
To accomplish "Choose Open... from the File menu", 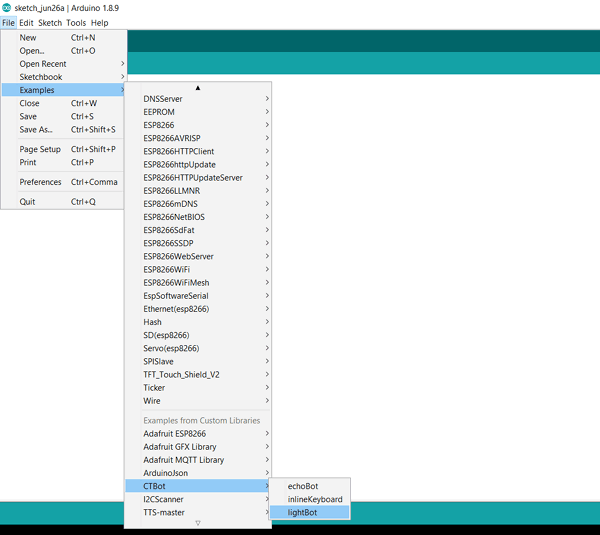I will pos(63,51).
